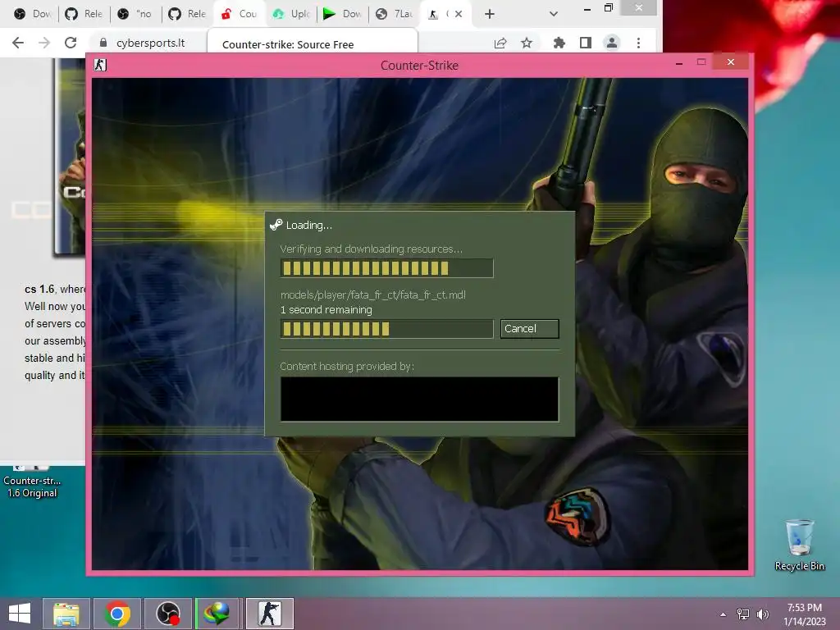Open network status tray icon
This screenshot has width=840, height=630.
[x=743, y=614]
